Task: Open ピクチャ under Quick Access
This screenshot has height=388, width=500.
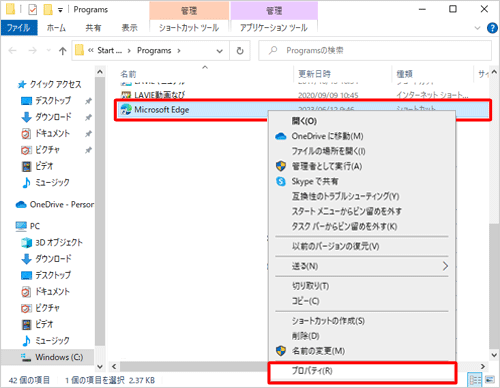Action: pyautogui.click(x=41, y=150)
